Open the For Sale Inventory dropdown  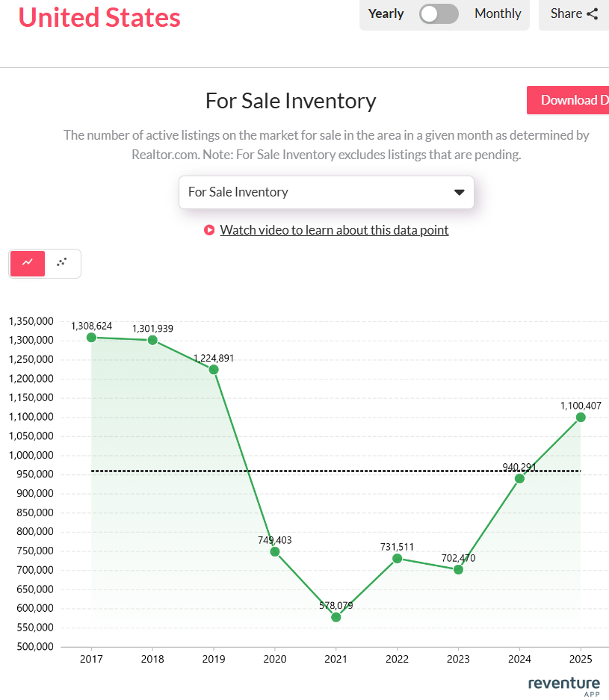tap(326, 192)
